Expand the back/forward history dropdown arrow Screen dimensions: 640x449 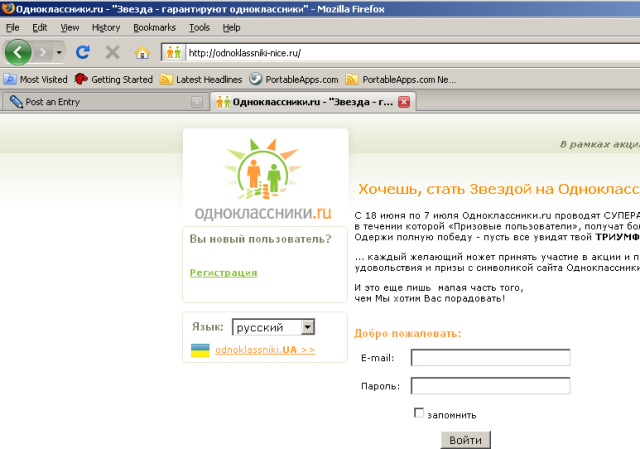pyautogui.click(x=60, y=52)
